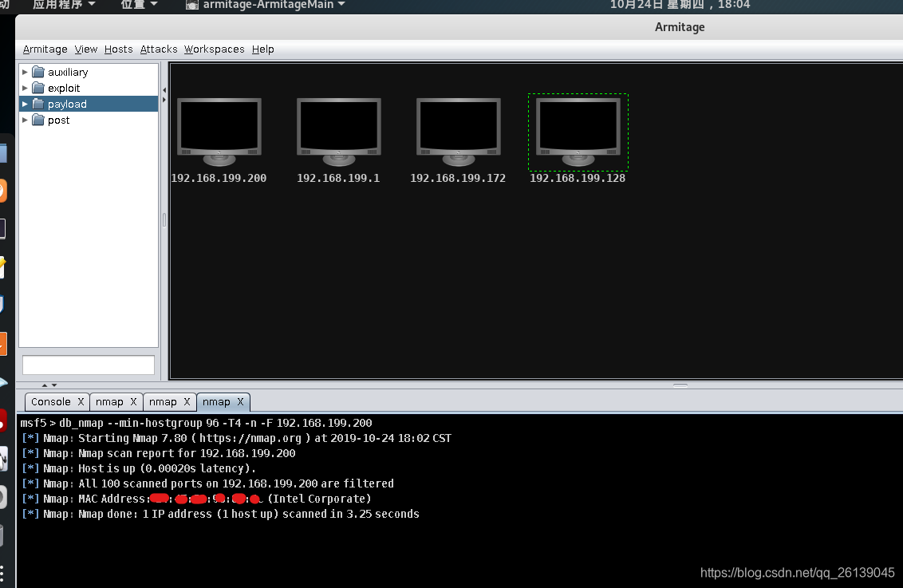This screenshot has height=588, width=903.
Task: Select host icon 192.168.199.172
Action: pos(459,132)
